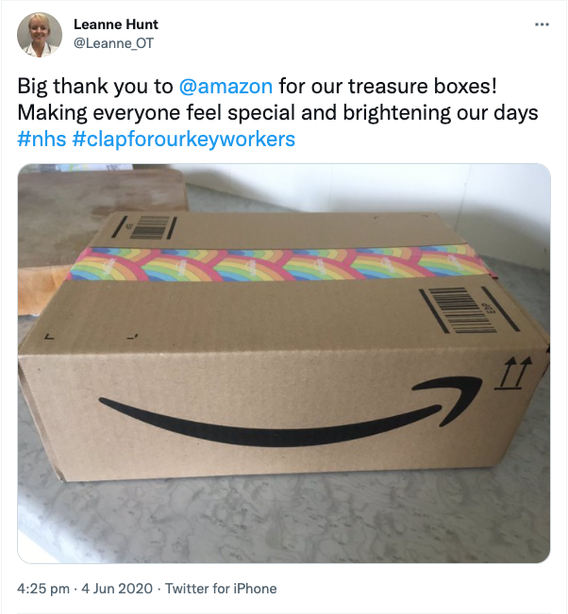Open the #nhs hashtag

[42, 139]
